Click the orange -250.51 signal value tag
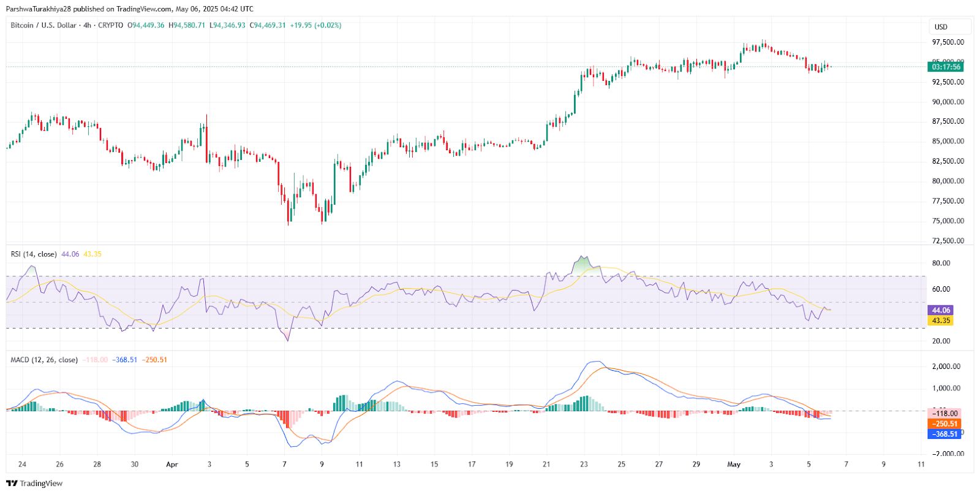Viewport: 980px width, 494px height. (x=944, y=424)
